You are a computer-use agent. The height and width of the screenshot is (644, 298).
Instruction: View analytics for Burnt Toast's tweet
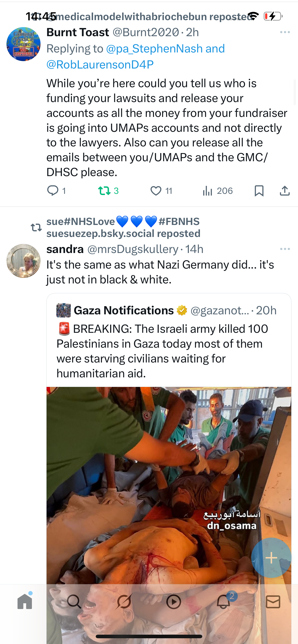point(208,191)
